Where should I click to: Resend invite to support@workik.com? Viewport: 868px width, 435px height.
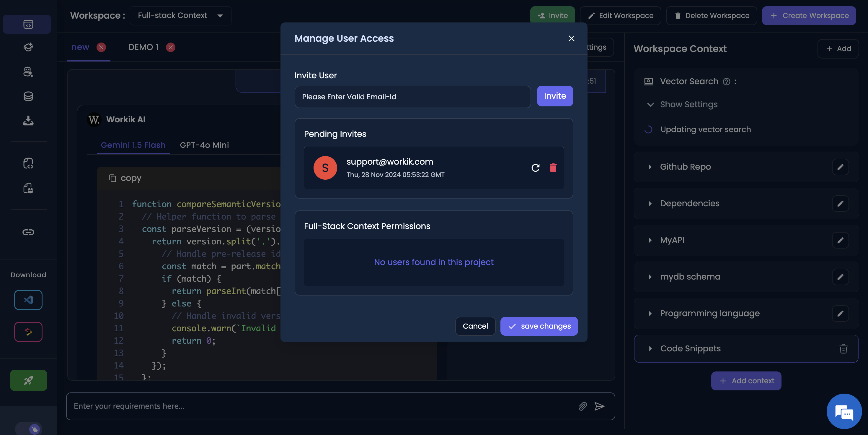click(536, 168)
